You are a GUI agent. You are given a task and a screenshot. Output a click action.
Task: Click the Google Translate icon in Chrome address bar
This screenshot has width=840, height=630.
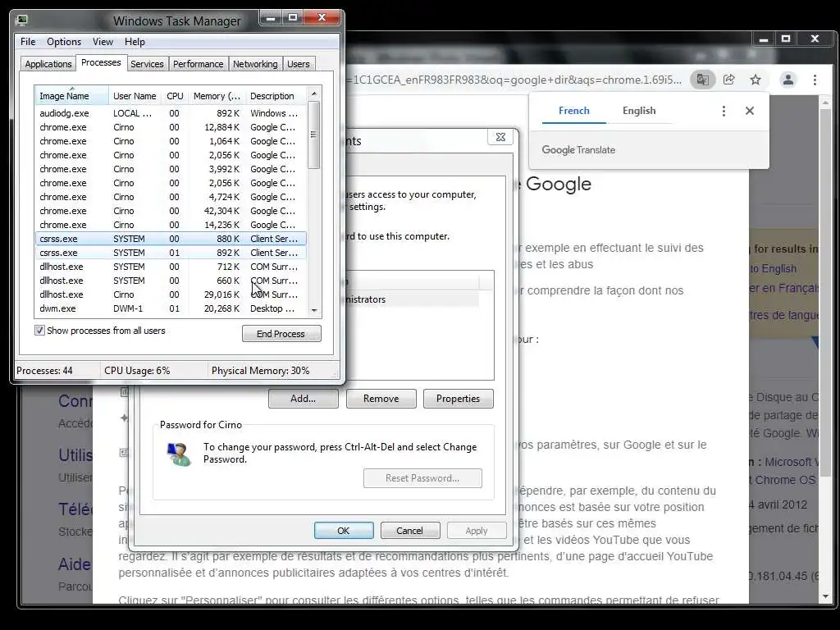(702, 80)
